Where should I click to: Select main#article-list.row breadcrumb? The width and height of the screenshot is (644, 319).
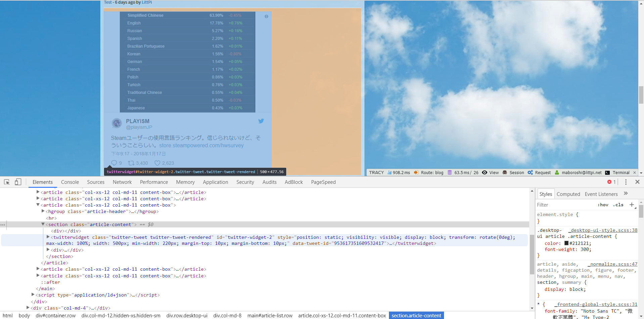[270, 315]
